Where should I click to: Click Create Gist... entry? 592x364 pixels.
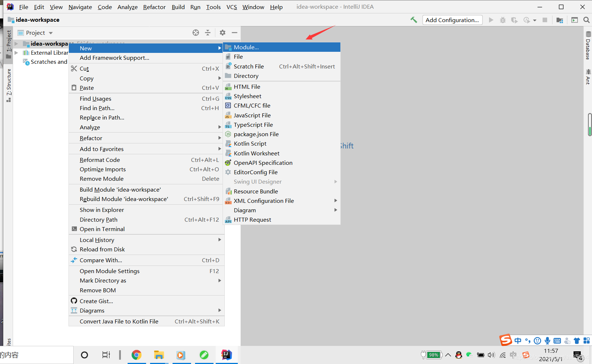click(x=146, y=301)
